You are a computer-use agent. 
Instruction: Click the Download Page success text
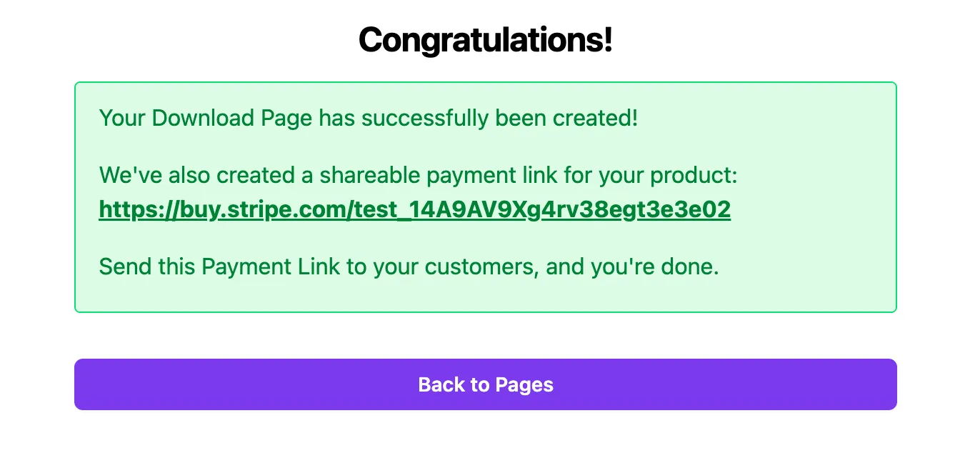[369, 118]
